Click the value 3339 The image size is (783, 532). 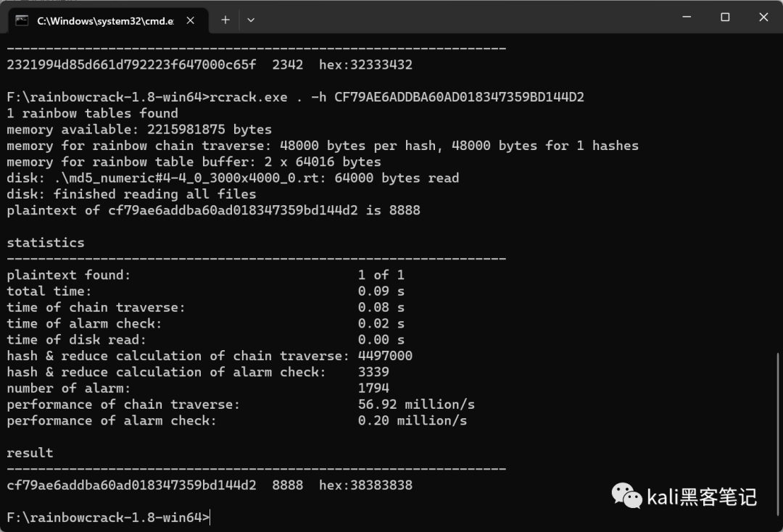[373, 372]
